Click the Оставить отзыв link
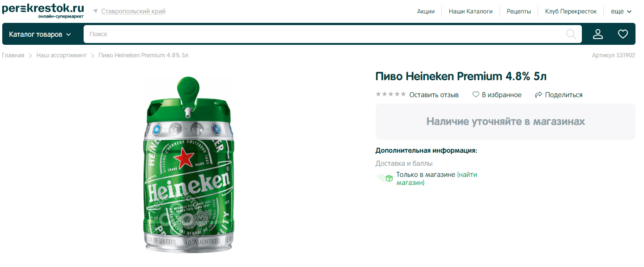The height and width of the screenshot is (267, 644). tap(434, 95)
